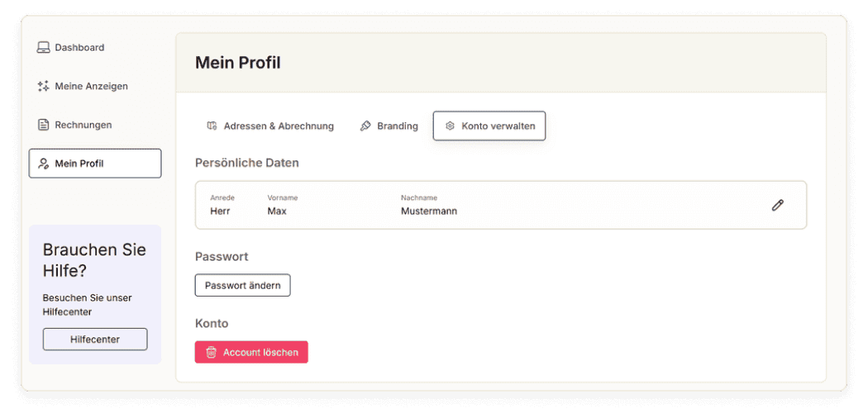Click the red Account löschen button

pos(251,352)
